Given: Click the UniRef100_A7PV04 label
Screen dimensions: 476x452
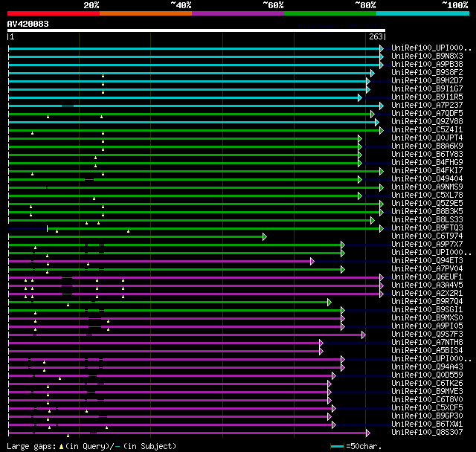Looking at the screenshot, I should click(x=427, y=269).
